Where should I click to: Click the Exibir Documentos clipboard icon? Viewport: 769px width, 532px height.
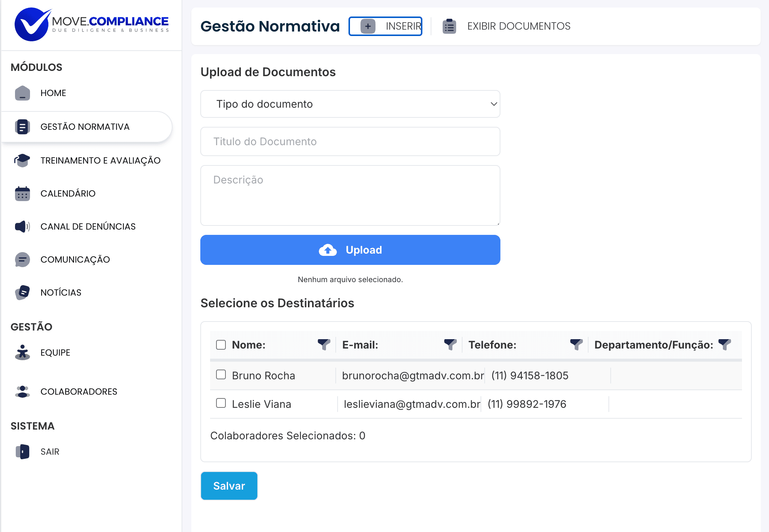coord(449,26)
